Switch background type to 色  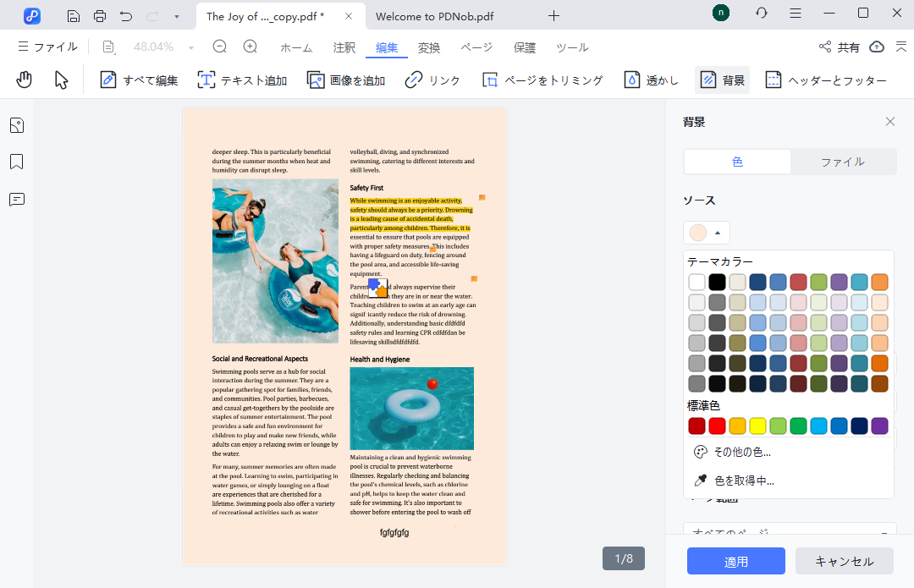(737, 162)
